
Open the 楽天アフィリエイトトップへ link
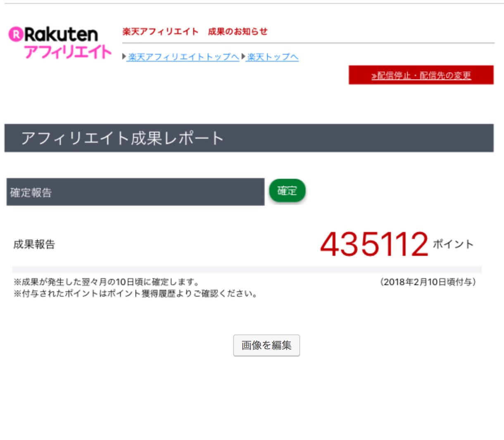(x=183, y=57)
